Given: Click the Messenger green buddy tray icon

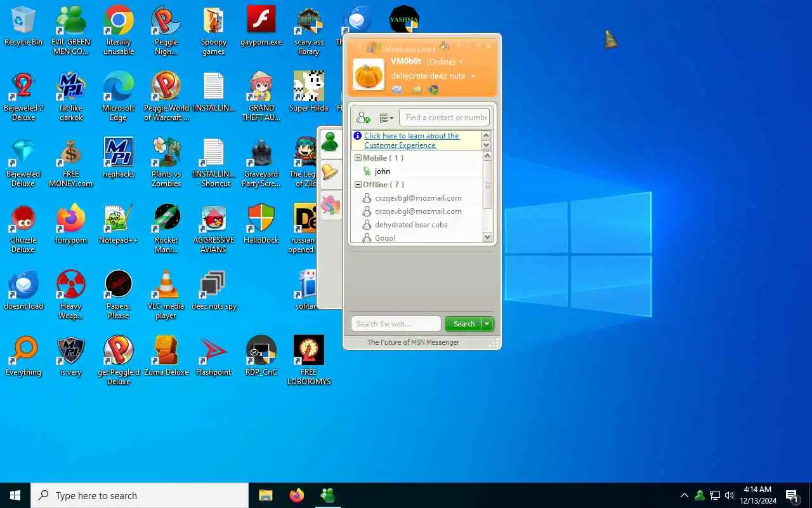Looking at the screenshot, I should pos(700,495).
